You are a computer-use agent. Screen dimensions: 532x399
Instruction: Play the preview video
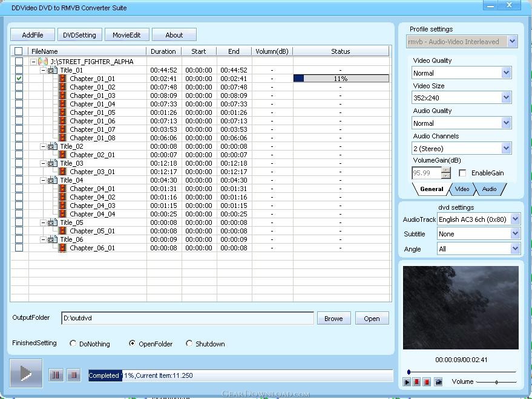(407, 382)
